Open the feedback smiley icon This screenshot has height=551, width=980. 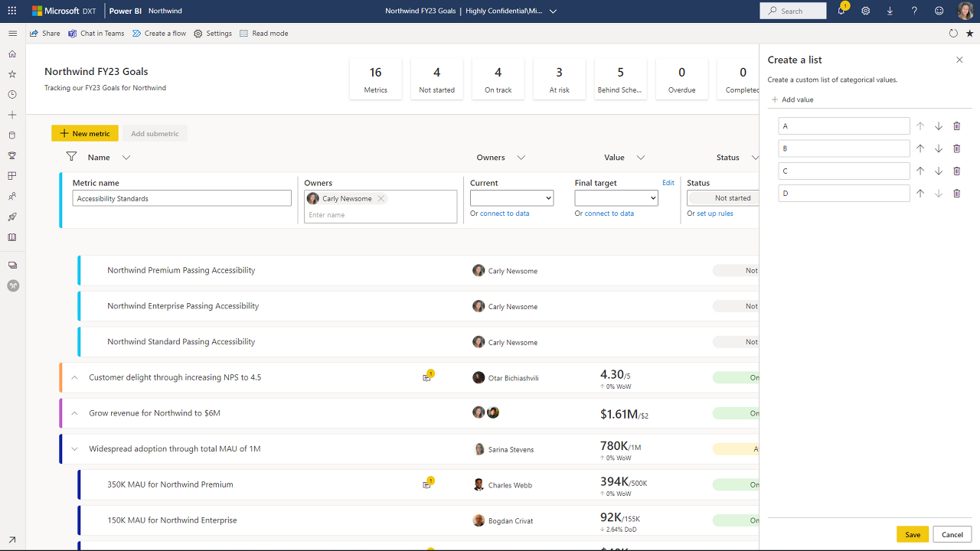[x=939, y=11]
